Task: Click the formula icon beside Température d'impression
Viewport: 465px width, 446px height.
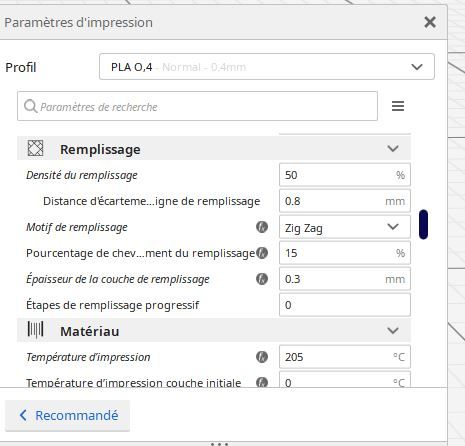Action: 262,357
